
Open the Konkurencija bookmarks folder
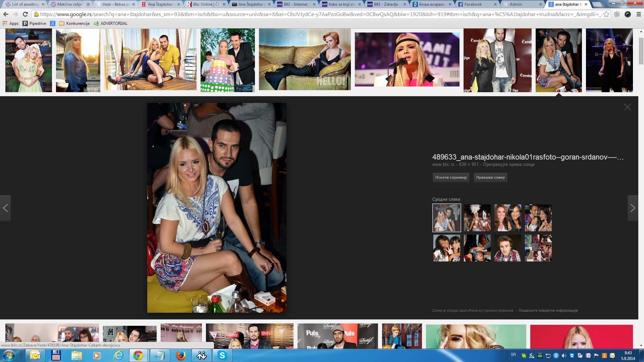point(74,23)
